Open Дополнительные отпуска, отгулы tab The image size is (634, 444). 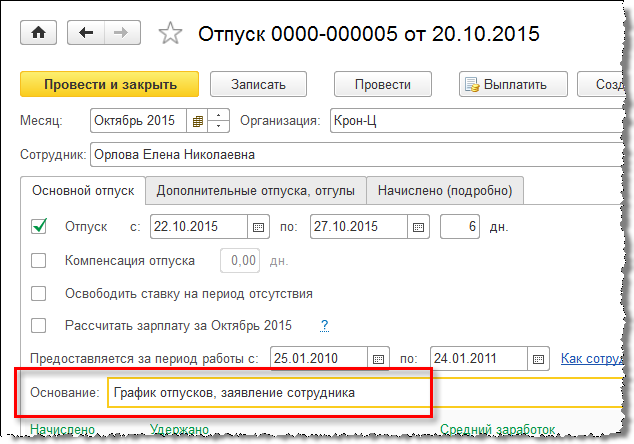(256, 190)
